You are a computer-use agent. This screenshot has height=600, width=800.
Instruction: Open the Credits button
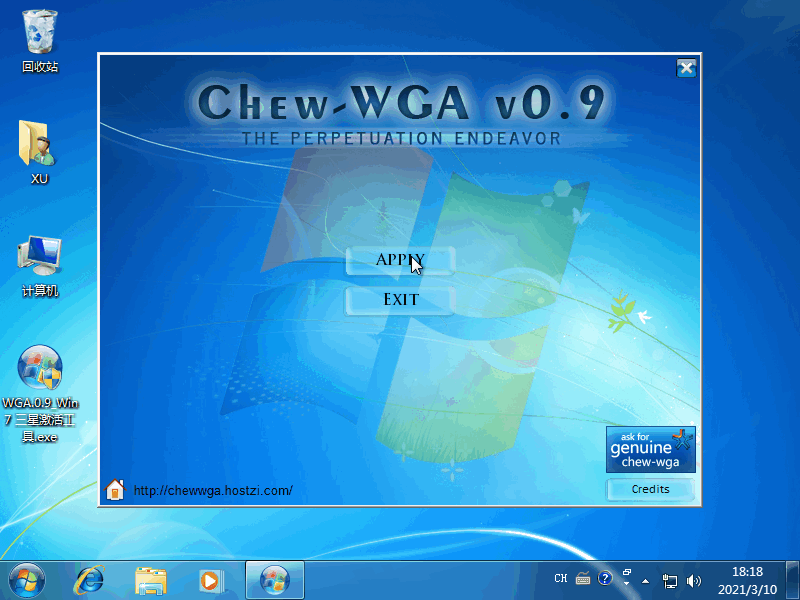[650, 489]
